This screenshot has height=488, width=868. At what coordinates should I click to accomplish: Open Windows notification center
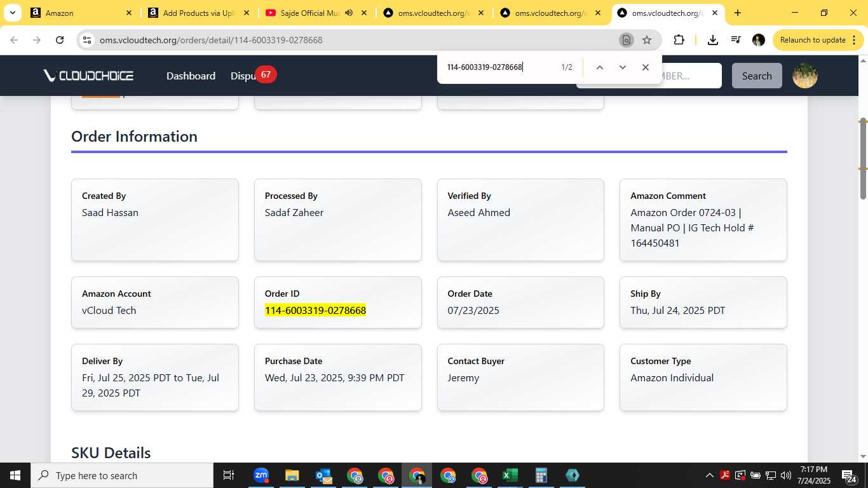point(850,475)
